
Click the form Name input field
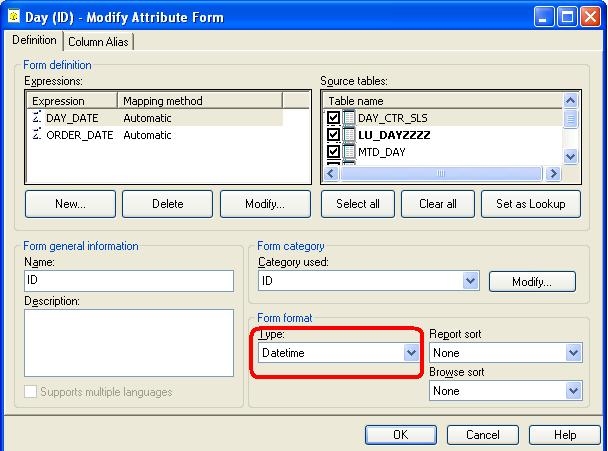tap(129, 282)
